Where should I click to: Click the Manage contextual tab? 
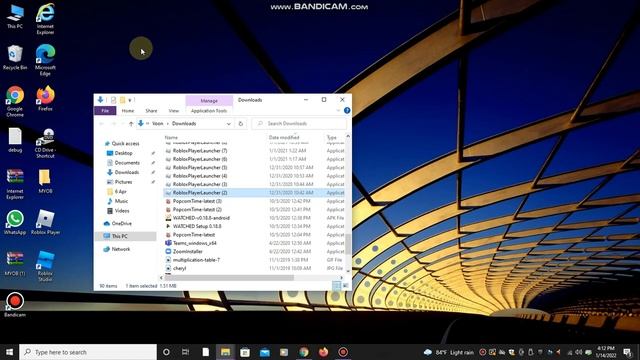(x=209, y=100)
